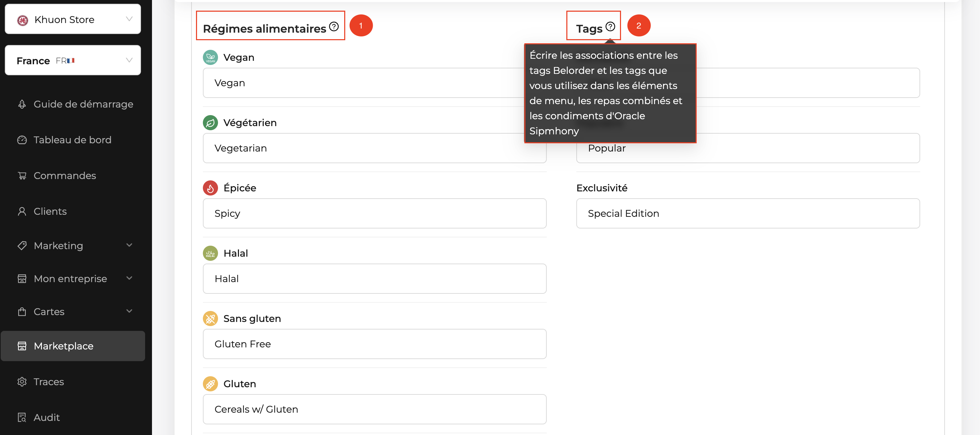Click the Audit document search icon

click(22, 417)
